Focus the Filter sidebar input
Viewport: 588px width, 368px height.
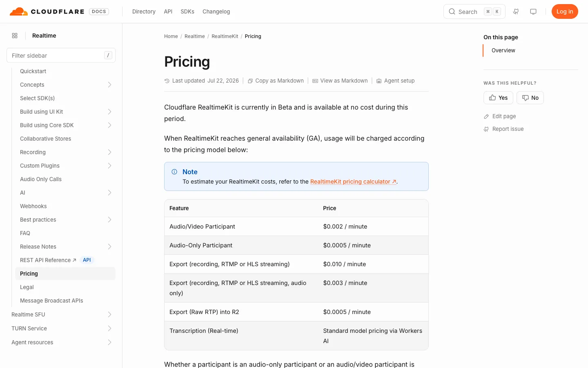coord(61,55)
